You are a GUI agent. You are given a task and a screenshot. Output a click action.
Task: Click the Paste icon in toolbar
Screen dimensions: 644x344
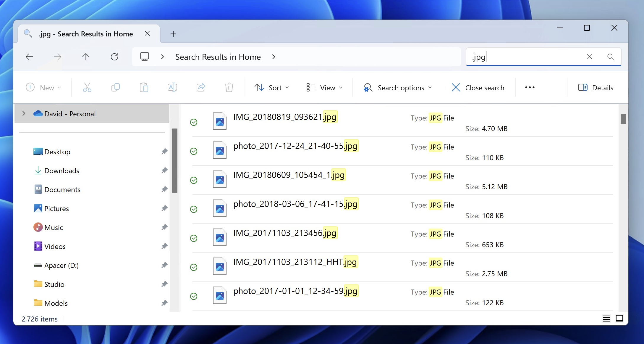coord(144,87)
